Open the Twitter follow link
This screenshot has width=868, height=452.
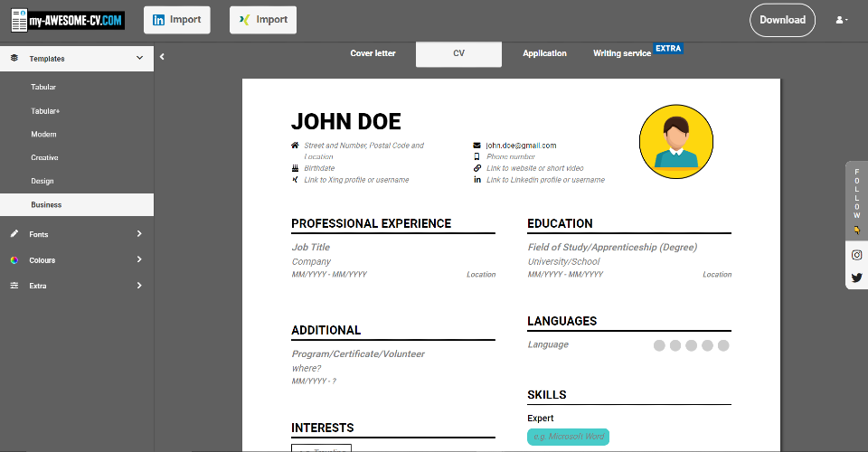click(x=856, y=278)
